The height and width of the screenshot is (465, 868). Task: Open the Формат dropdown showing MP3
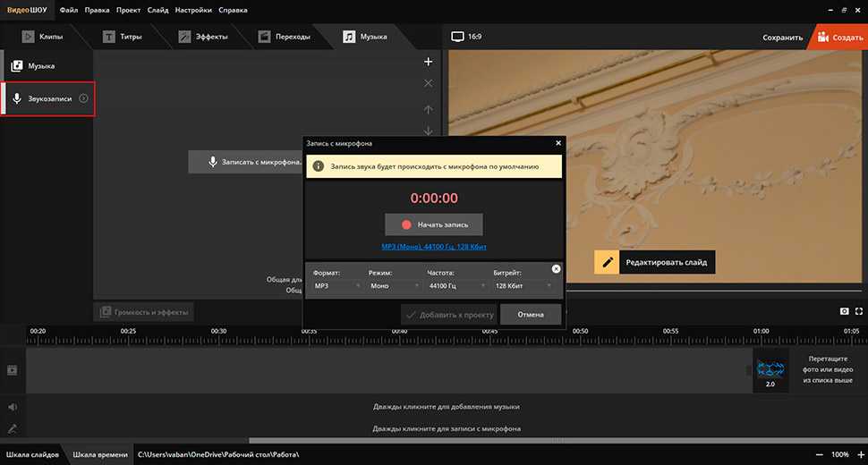334,286
